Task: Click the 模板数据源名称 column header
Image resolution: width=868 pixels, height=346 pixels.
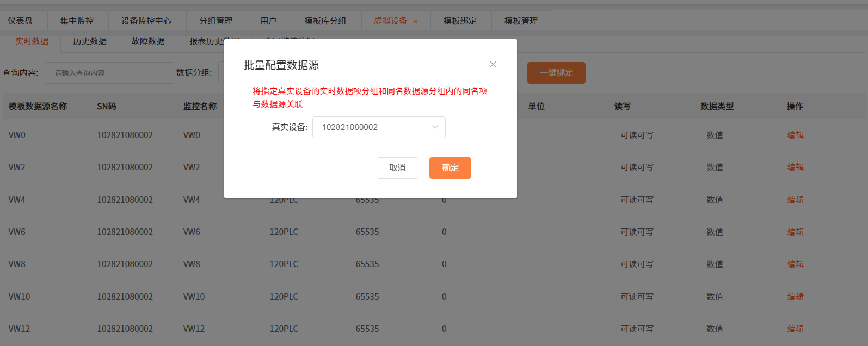Action: click(38, 106)
